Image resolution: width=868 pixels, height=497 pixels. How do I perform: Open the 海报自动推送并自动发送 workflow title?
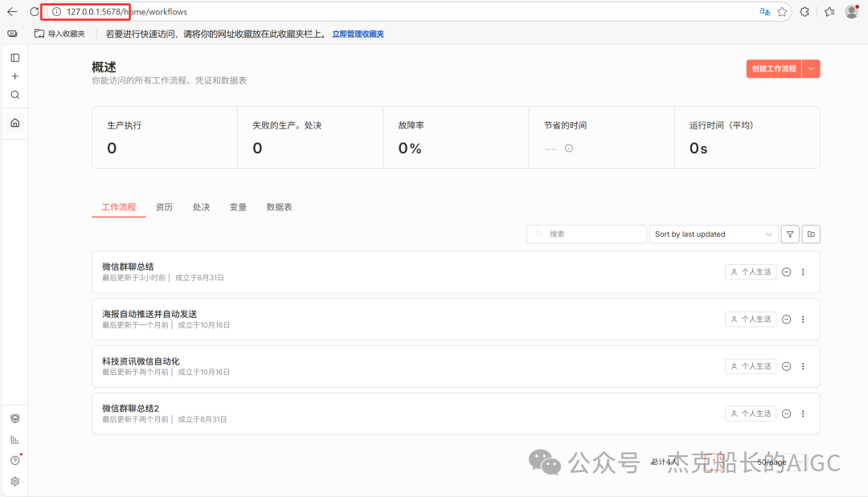149,314
